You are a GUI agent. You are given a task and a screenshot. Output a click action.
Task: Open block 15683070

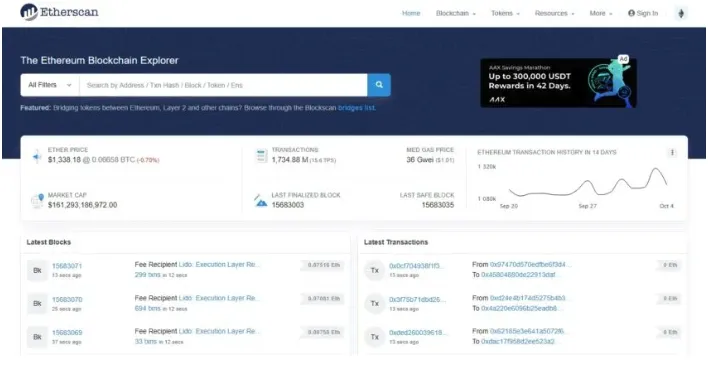[67, 300]
